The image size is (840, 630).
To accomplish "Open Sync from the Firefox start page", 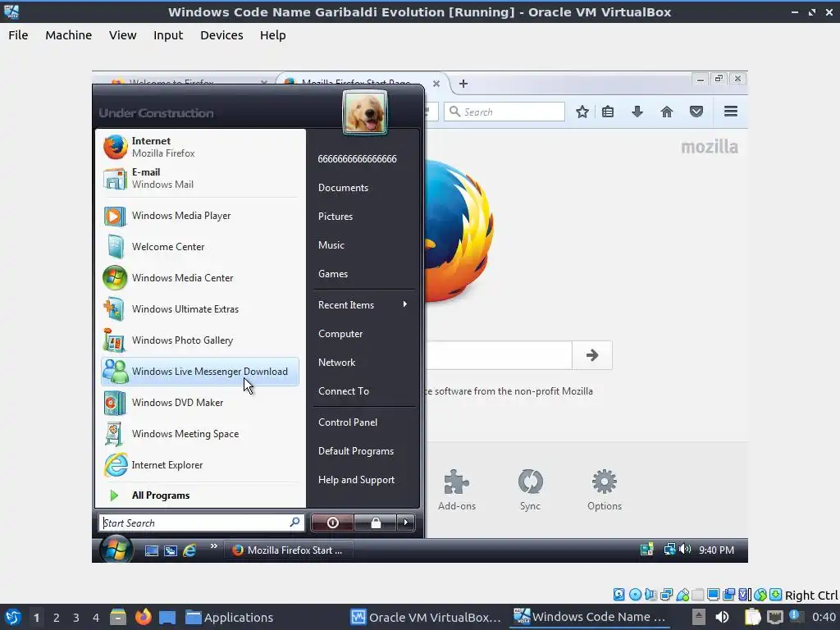I will point(531,491).
